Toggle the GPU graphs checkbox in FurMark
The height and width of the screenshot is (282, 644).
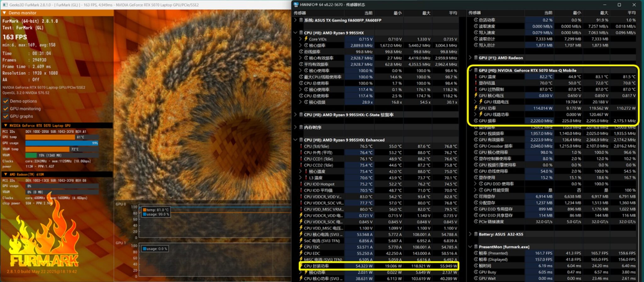tap(6, 116)
